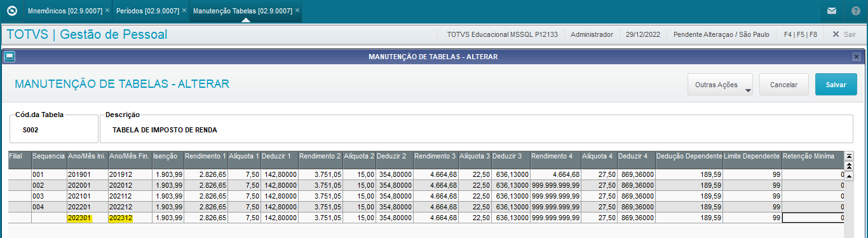
Task: Select the sequence 001 row cell
Action: click(x=49, y=174)
